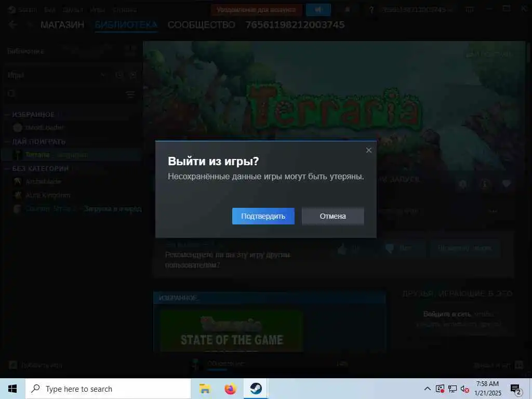
Task: Open Библиотека home in sidebar
Action: [26, 51]
